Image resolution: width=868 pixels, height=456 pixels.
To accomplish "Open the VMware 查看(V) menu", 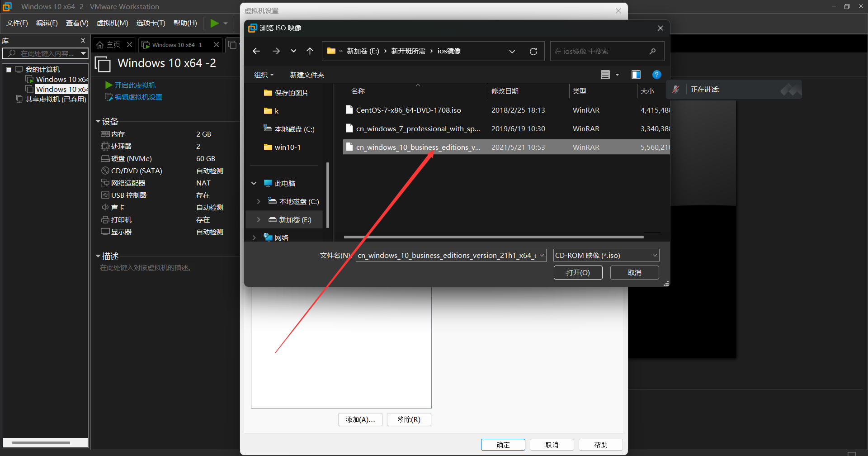I will (x=77, y=23).
